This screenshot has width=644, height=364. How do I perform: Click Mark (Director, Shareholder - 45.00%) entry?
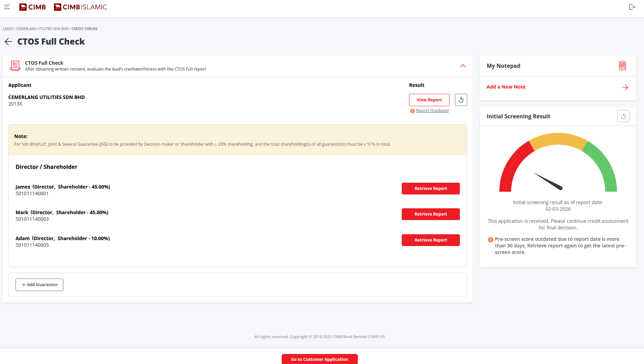pos(62,212)
